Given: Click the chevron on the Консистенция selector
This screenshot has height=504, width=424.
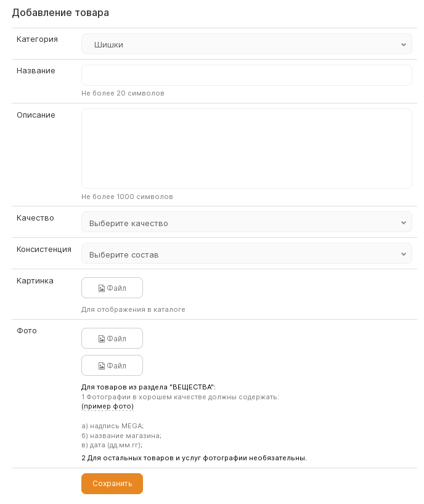Looking at the screenshot, I should (404, 254).
